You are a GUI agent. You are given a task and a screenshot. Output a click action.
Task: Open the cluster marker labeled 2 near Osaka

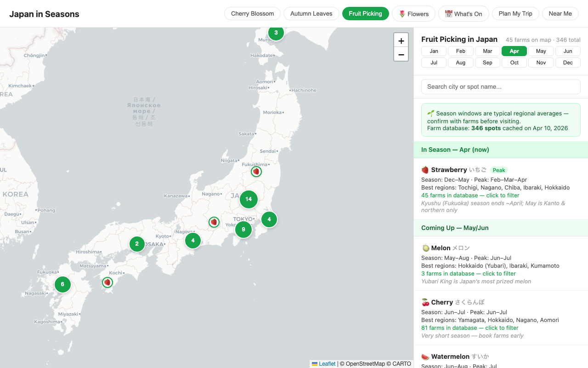click(137, 244)
